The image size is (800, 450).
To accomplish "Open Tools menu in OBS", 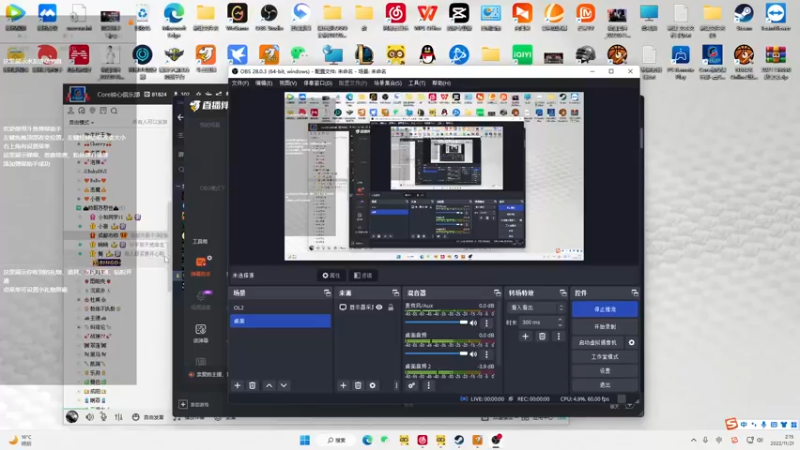I will 417,83.
